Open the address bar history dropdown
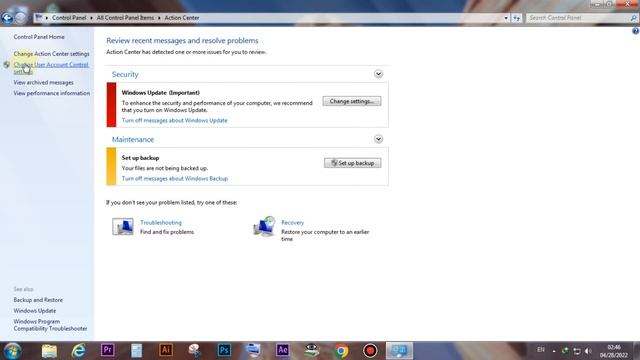This screenshot has height=360, width=640. (x=506, y=18)
